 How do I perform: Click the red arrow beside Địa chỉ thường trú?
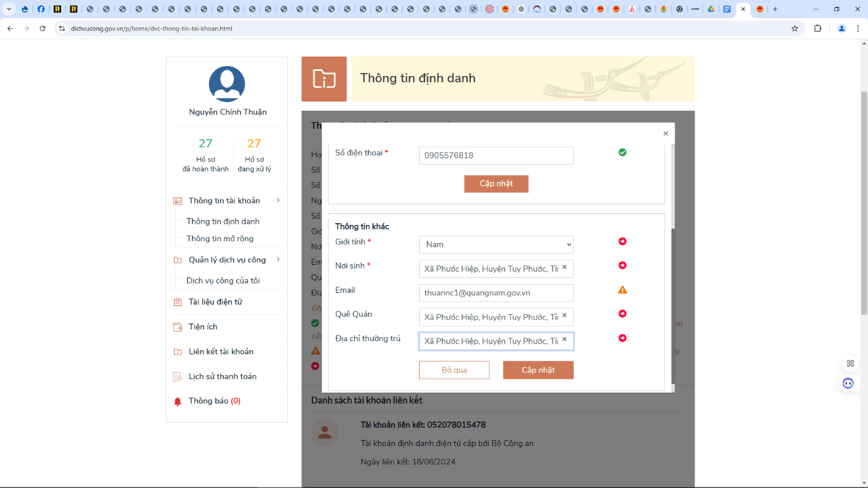click(x=622, y=338)
